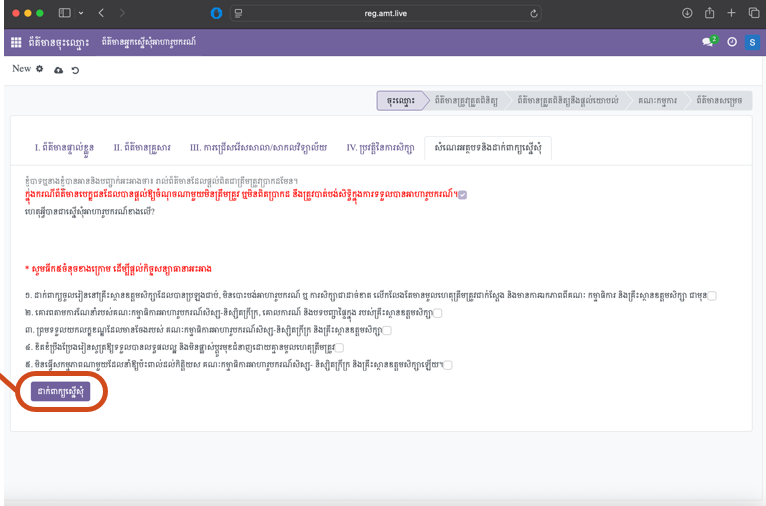Switch to tab I personal information
Viewport: 766px width, 506px height.
pyautogui.click(x=59, y=147)
